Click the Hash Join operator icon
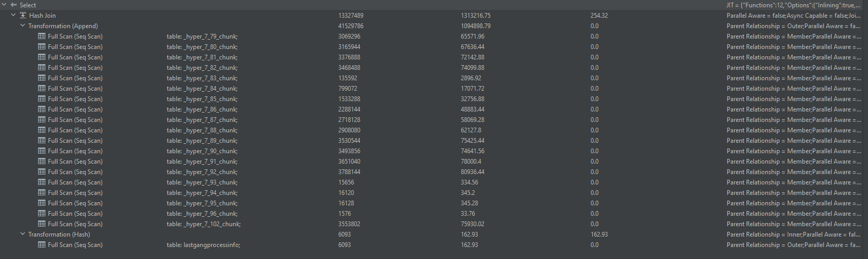Image resolution: width=868 pixels, height=259 pixels. [23, 16]
